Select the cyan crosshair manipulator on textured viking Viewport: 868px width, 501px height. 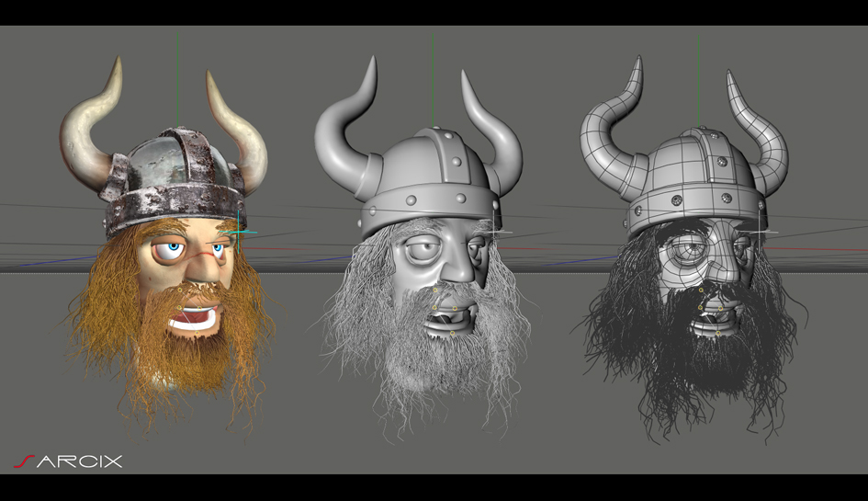coord(239,232)
